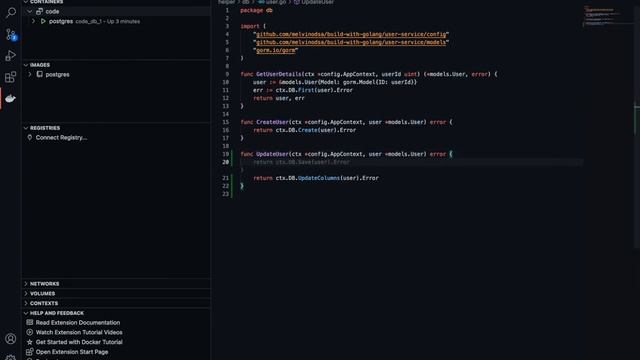Click the postgres image icon
Image resolution: width=640 pixels, height=360 pixels.
pyautogui.click(x=40, y=74)
